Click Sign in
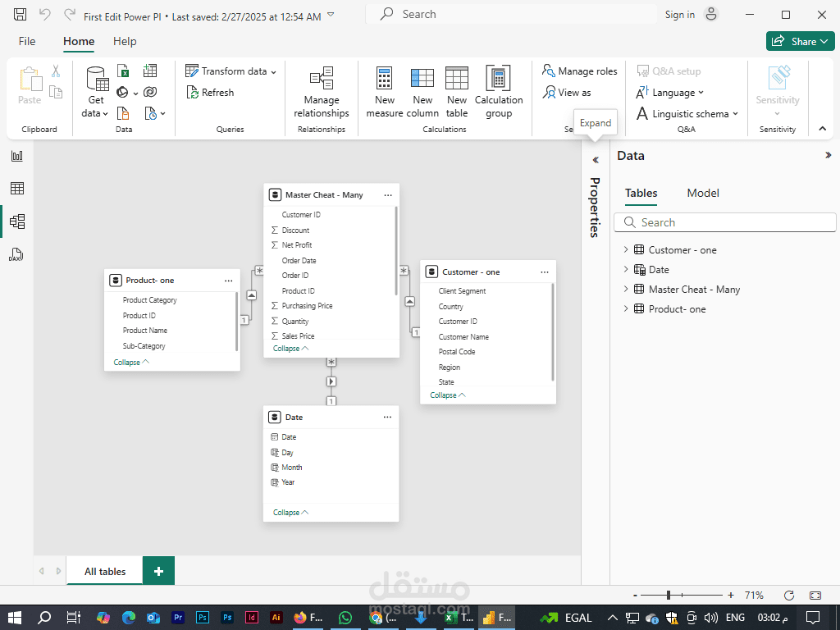The height and width of the screenshot is (630, 840). (680, 15)
